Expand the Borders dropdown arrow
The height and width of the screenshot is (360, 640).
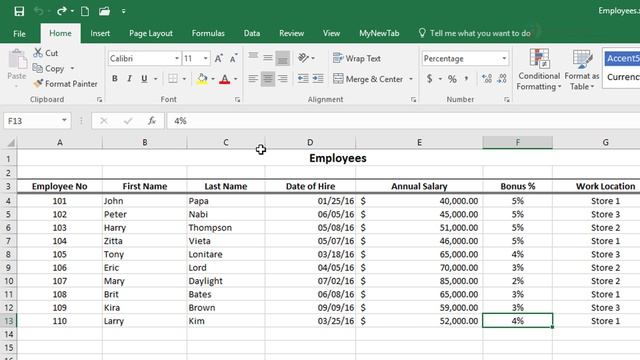click(184, 79)
